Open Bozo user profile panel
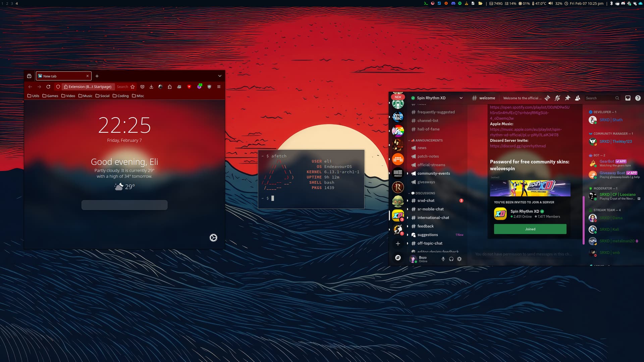Image resolution: width=644 pixels, height=362 pixels. [x=419, y=259]
